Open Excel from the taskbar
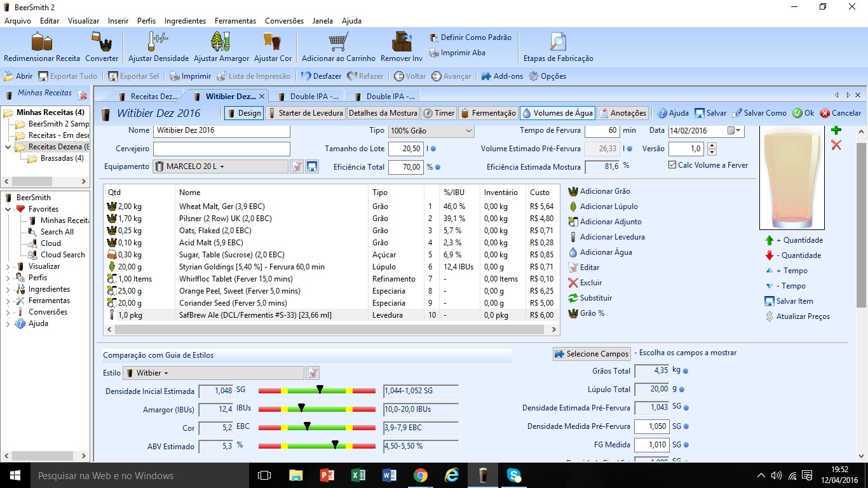The width and height of the screenshot is (868, 488). 358,475
